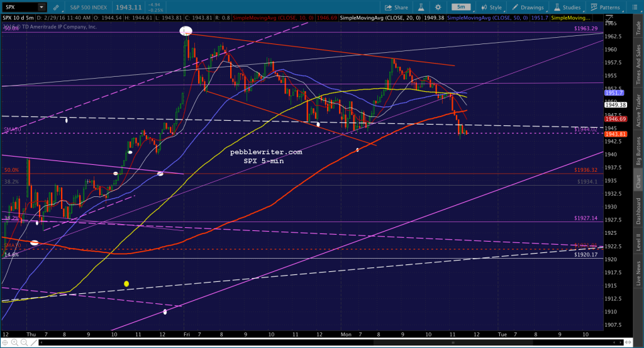
Task: Select the Chart side tab
Action: 638,181
